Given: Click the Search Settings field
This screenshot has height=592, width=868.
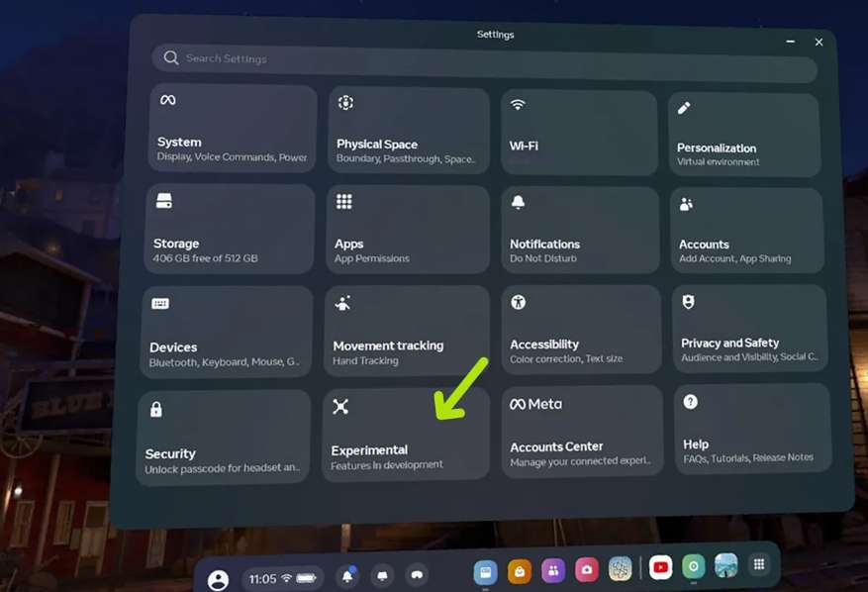Looking at the screenshot, I should [485, 59].
